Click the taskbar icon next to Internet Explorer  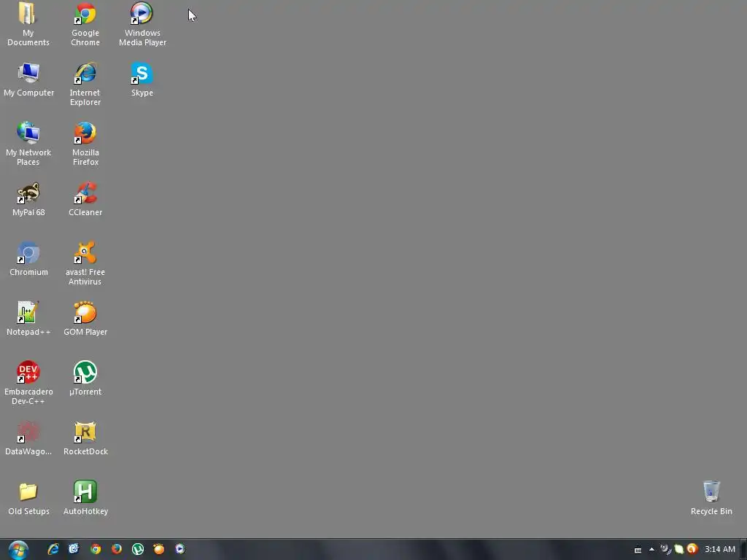pyautogui.click(x=74, y=549)
